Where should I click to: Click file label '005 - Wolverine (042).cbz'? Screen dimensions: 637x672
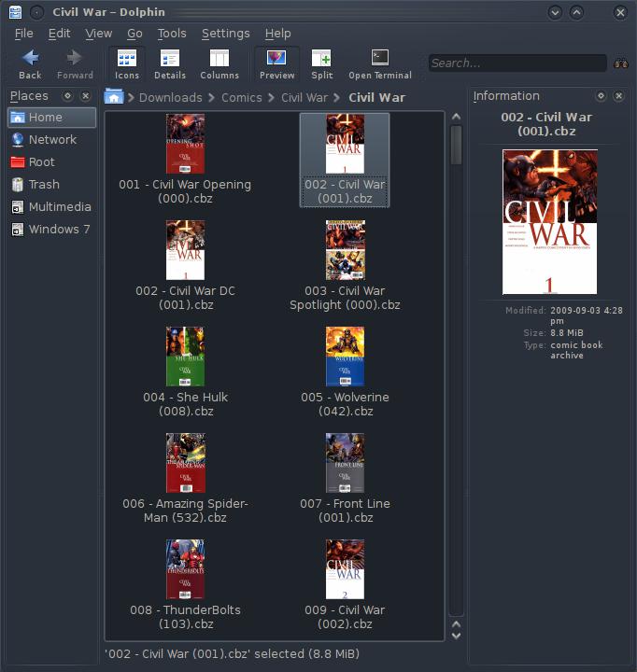(x=345, y=404)
